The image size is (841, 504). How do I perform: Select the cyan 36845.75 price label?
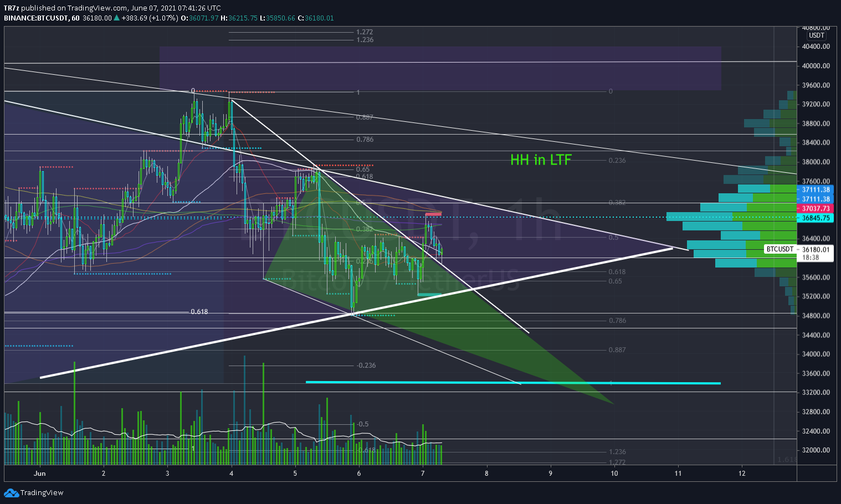(x=816, y=218)
